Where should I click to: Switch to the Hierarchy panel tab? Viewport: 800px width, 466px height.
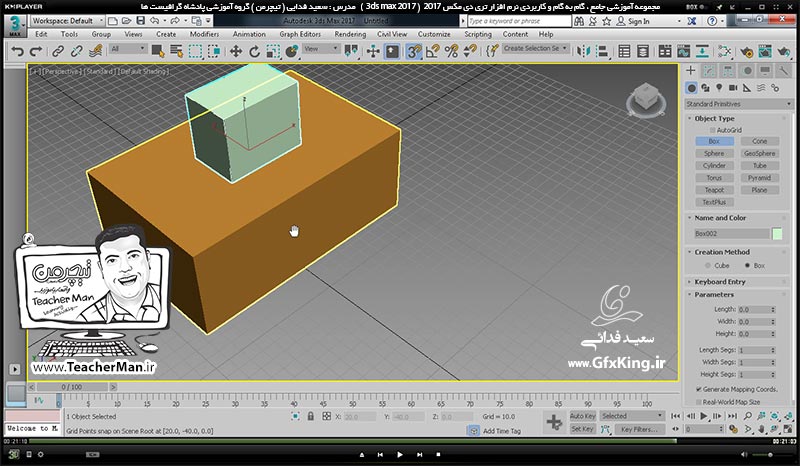(x=728, y=71)
